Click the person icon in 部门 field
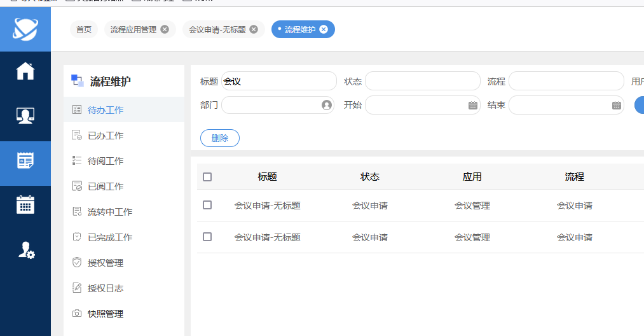Screen dimensions: 644x336 coord(327,105)
